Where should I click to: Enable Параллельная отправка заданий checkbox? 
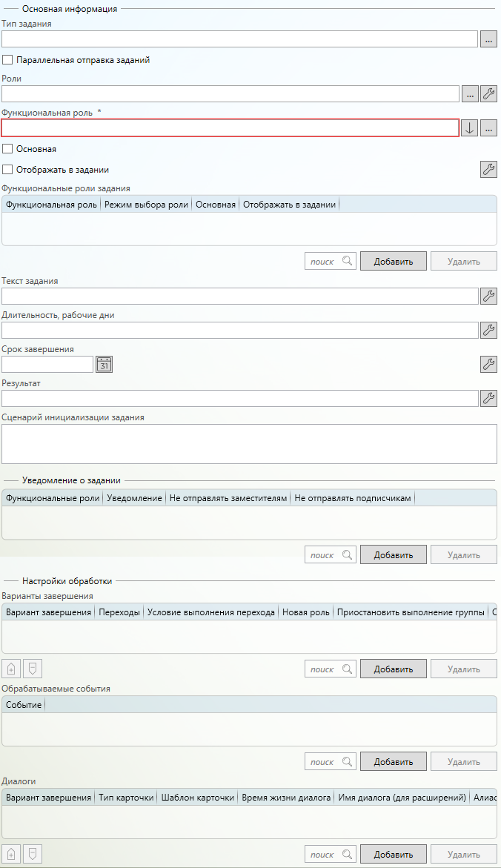pyautogui.click(x=7, y=60)
